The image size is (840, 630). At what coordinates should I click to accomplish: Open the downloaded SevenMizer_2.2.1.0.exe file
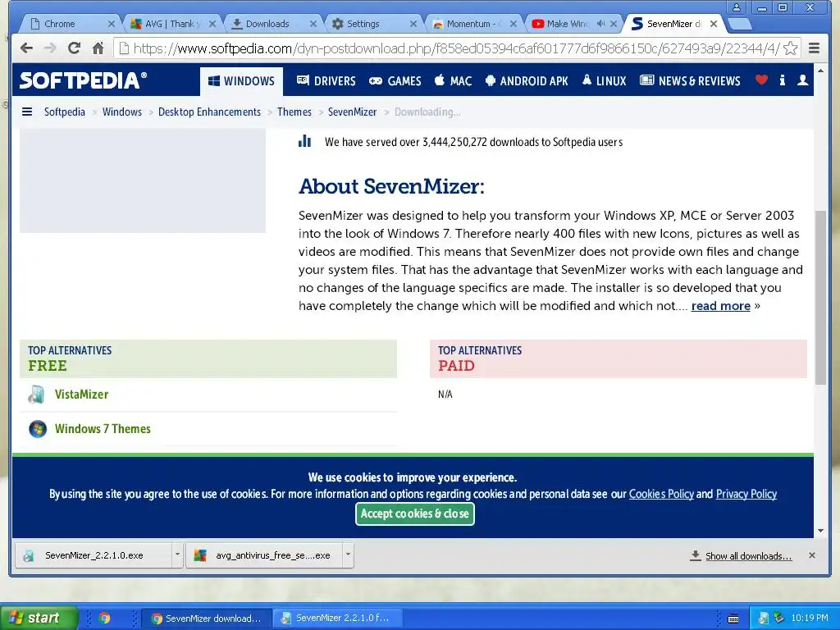tap(94, 555)
